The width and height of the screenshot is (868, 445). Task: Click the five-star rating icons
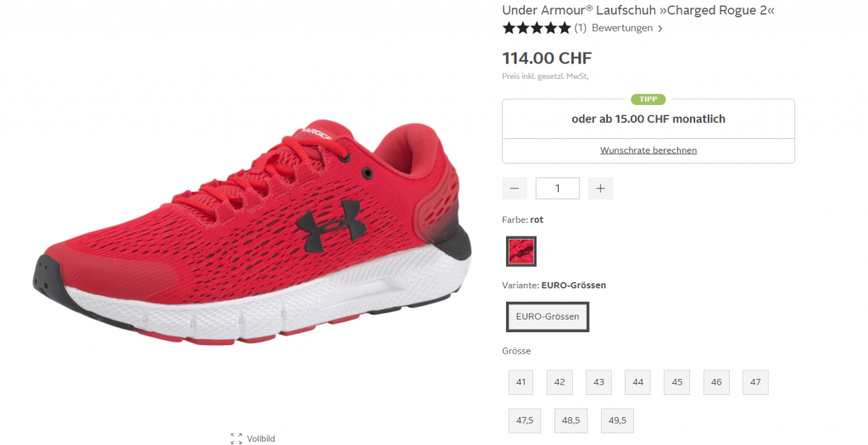pyautogui.click(x=536, y=28)
